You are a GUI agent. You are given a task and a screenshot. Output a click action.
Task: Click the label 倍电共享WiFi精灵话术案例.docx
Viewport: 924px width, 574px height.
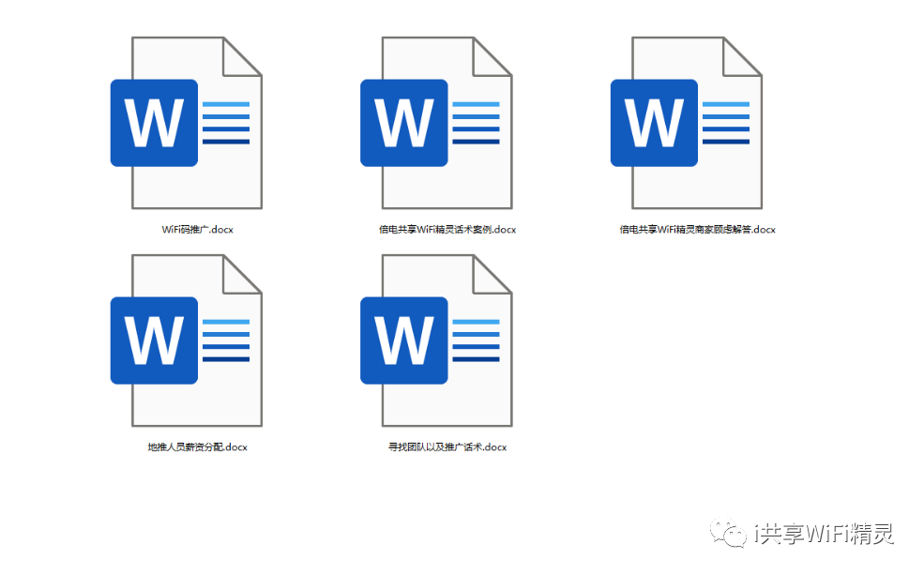click(447, 229)
